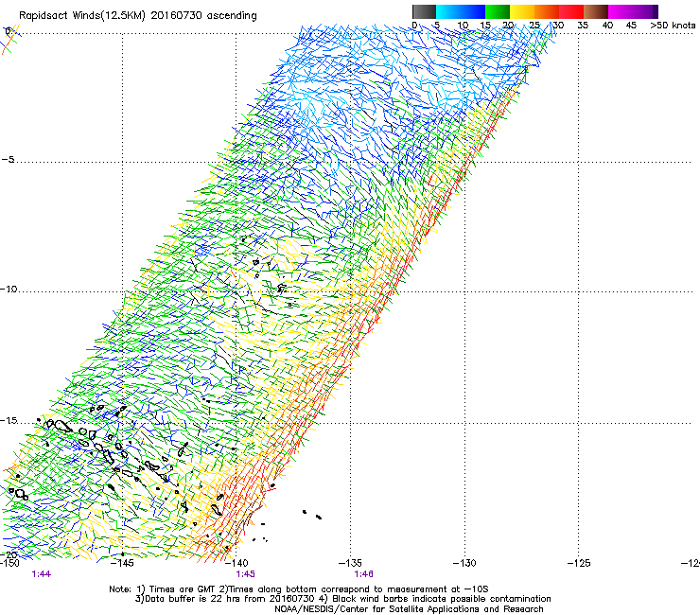Click the purple 1:45 time label

coord(246,574)
